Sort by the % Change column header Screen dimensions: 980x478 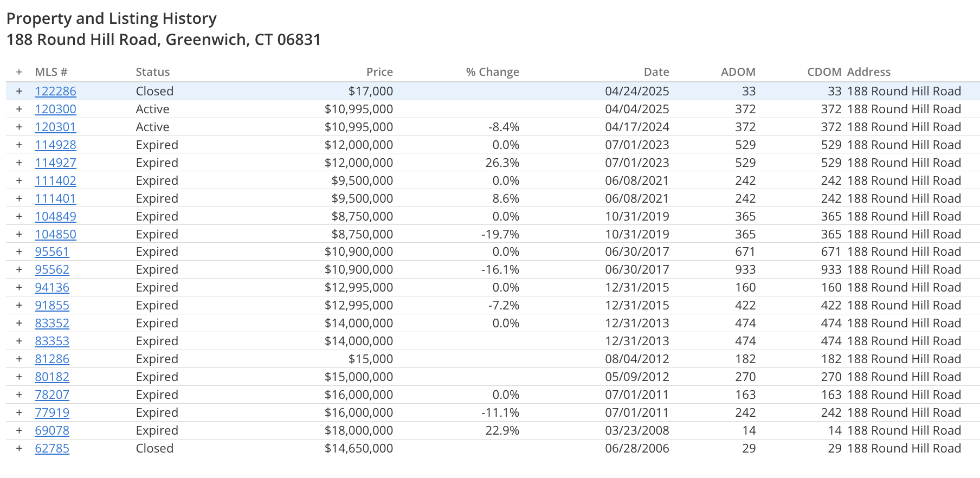tap(492, 72)
